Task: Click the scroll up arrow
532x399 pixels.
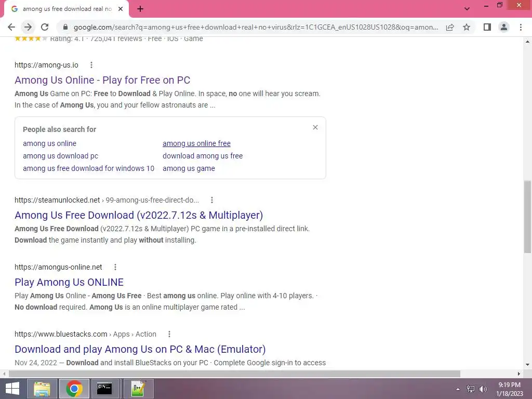Action: click(x=527, y=42)
